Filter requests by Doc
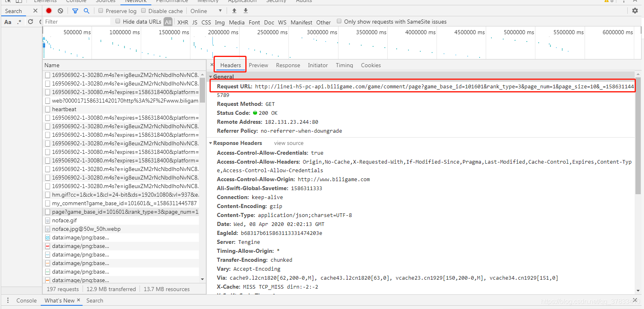The height and width of the screenshot is (309, 644). pyautogui.click(x=269, y=22)
